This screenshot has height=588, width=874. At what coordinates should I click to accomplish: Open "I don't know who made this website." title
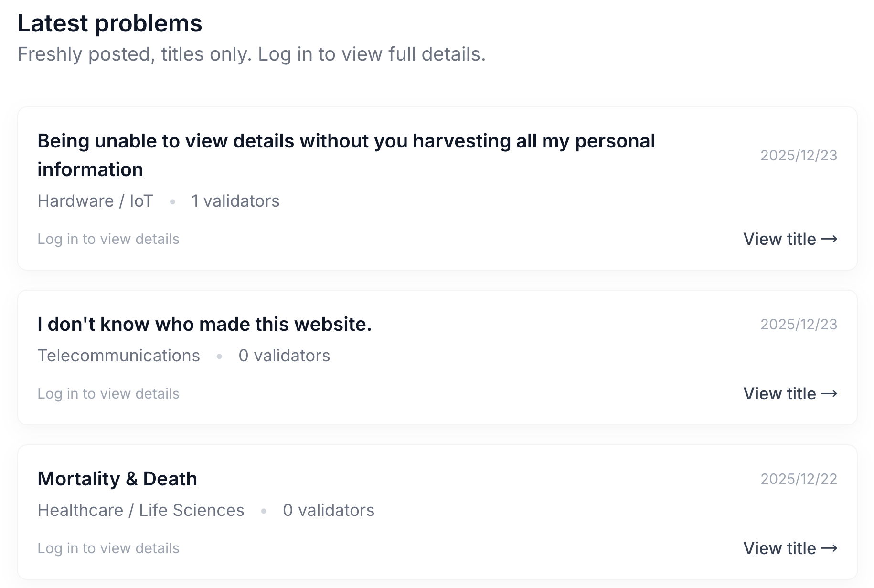click(204, 324)
